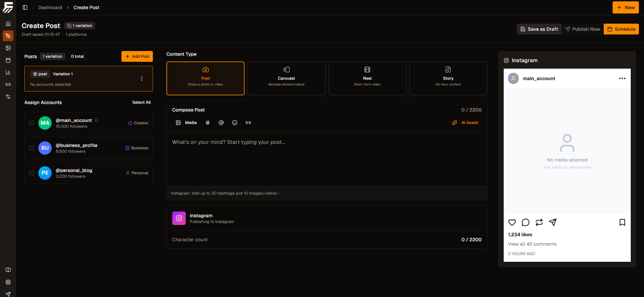Open the emoji picker in compose toolbar

pyautogui.click(x=235, y=123)
